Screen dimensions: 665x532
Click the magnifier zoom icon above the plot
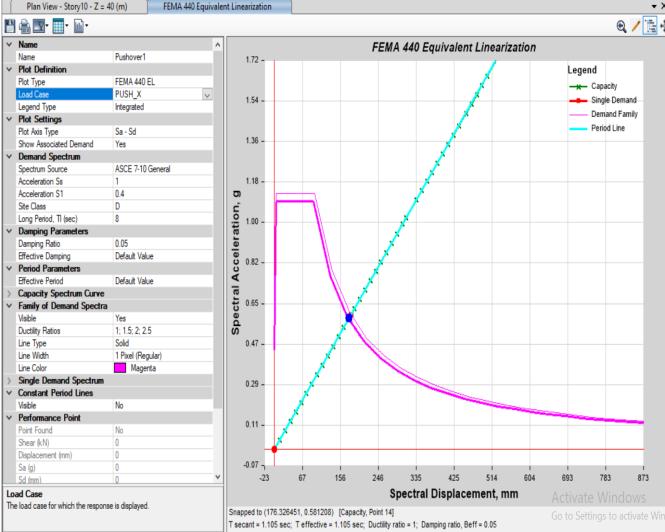[x=621, y=26]
